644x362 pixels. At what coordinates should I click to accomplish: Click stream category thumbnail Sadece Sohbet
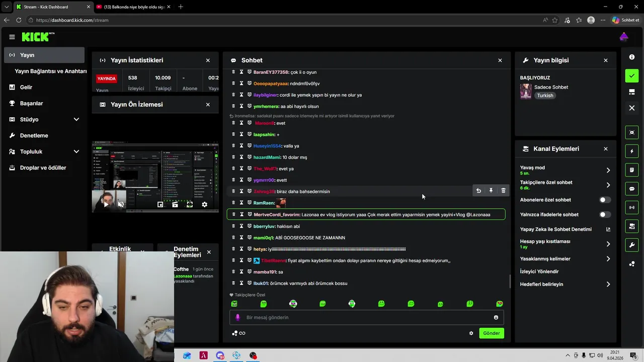click(526, 91)
